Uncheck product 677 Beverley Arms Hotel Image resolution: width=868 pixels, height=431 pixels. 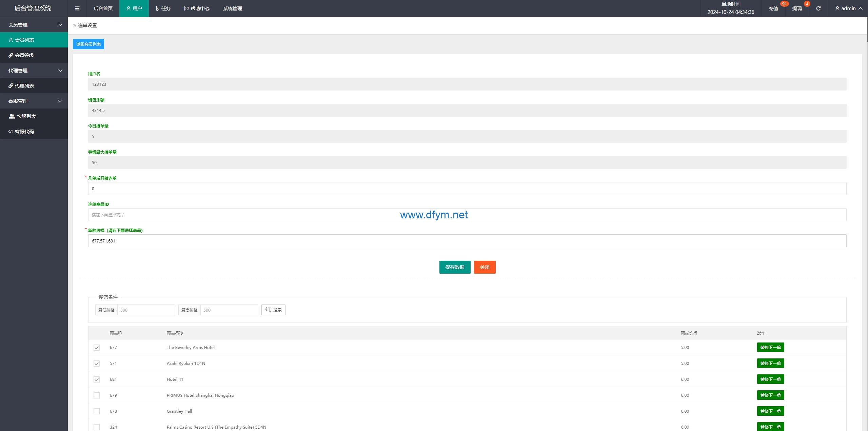[x=97, y=348]
